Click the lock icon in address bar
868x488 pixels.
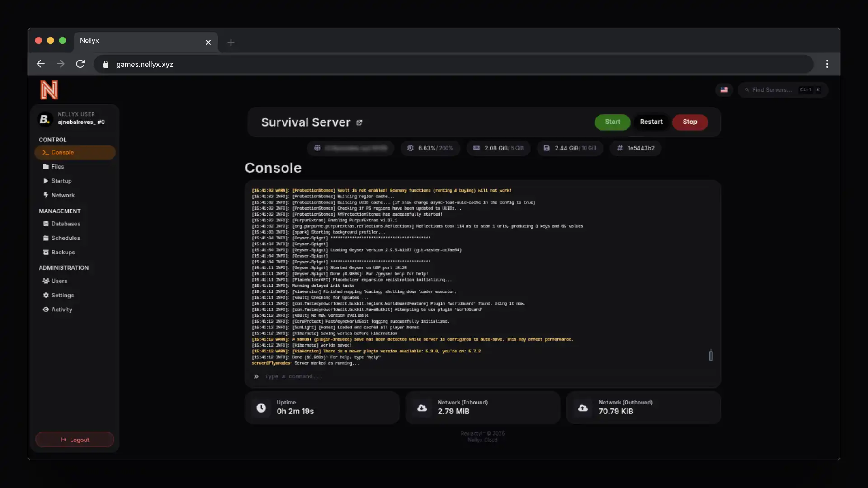pyautogui.click(x=106, y=65)
